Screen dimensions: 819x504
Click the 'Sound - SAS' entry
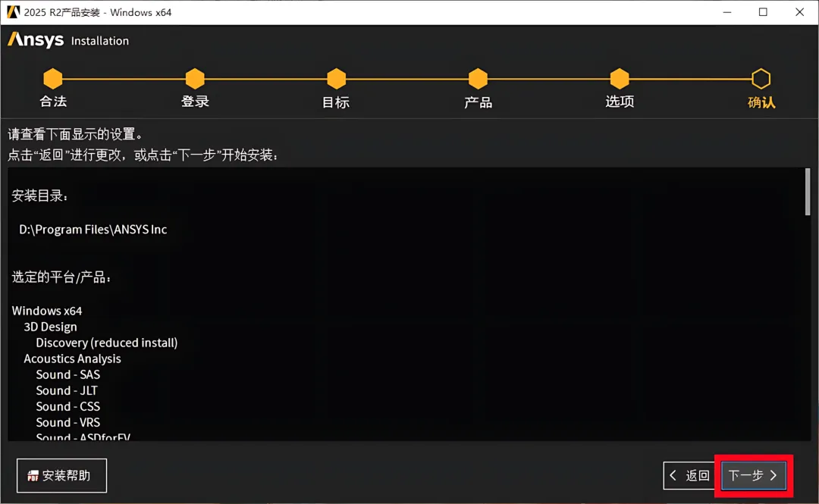tap(68, 374)
